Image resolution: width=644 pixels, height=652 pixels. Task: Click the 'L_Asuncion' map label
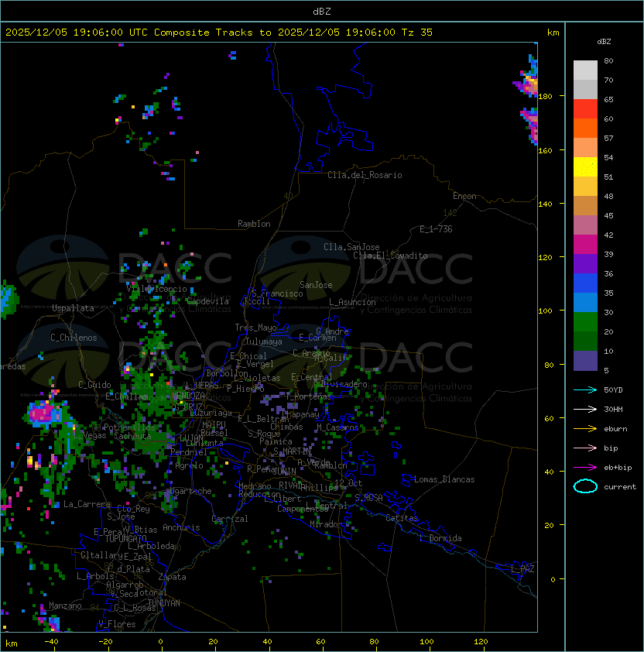(x=352, y=302)
